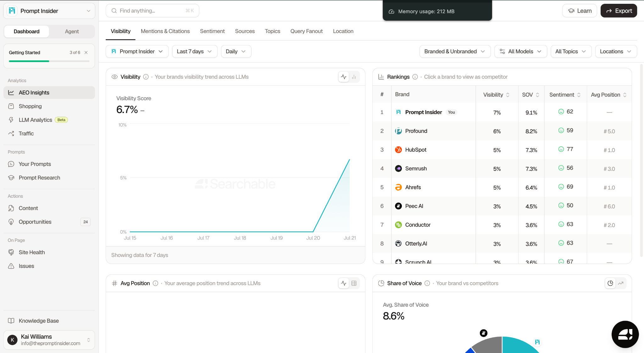Viewport: 644px width, 353px height.
Task: Sort rankings by SOV column
Action: click(530, 94)
